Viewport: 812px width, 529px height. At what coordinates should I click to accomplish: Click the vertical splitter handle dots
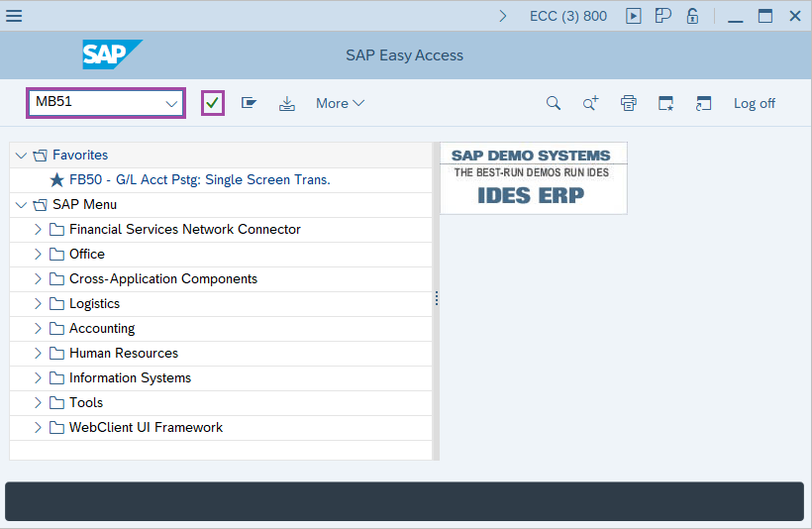(437, 298)
